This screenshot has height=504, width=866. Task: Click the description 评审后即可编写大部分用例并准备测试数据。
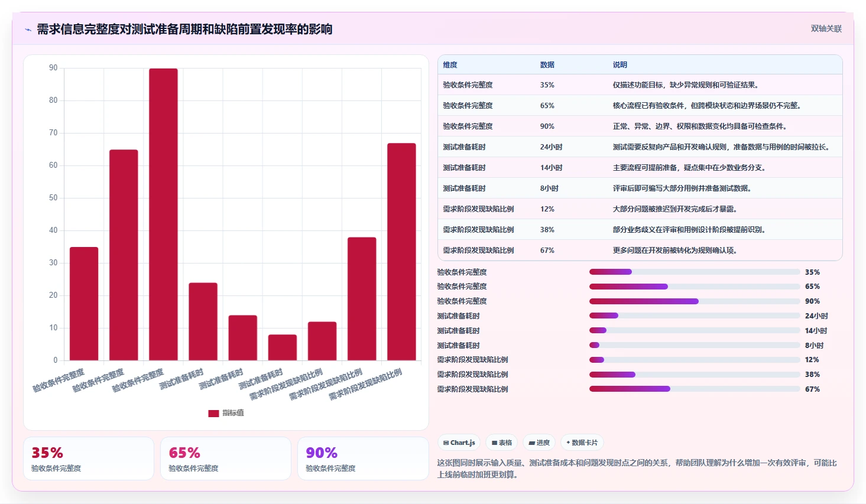(683, 188)
